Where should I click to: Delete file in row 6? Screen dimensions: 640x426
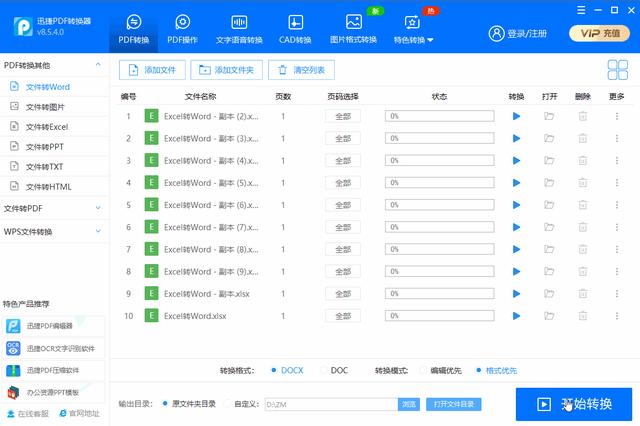(583, 227)
